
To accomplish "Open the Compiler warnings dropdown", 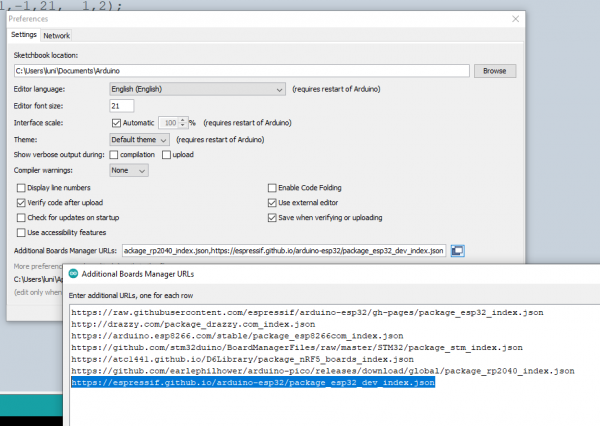I will click(x=129, y=171).
